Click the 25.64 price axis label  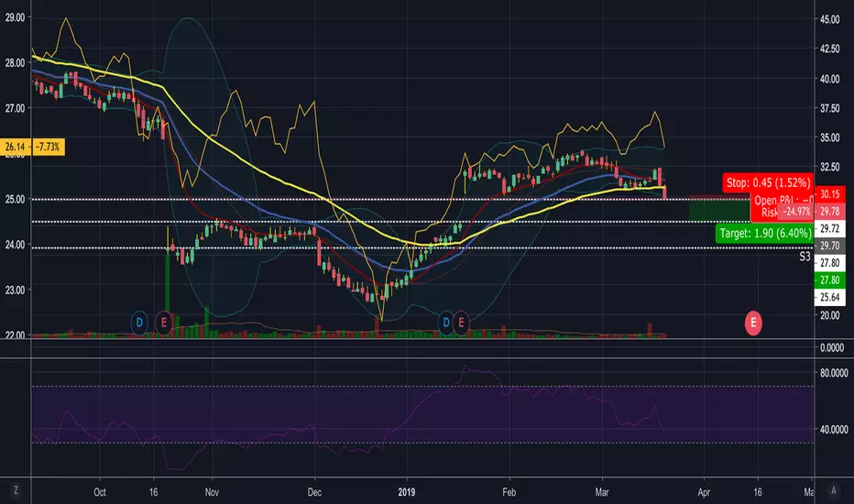pos(829,297)
